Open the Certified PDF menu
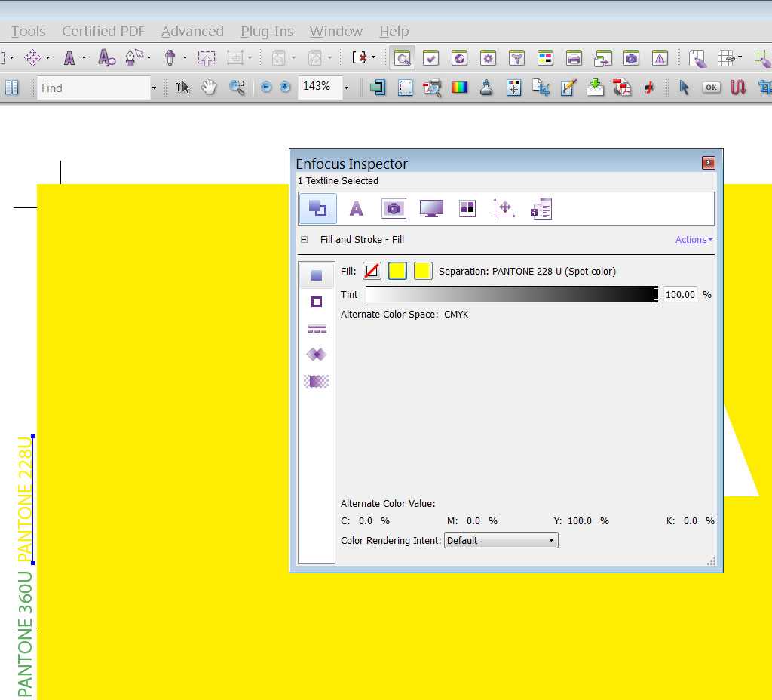 tap(103, 32)
